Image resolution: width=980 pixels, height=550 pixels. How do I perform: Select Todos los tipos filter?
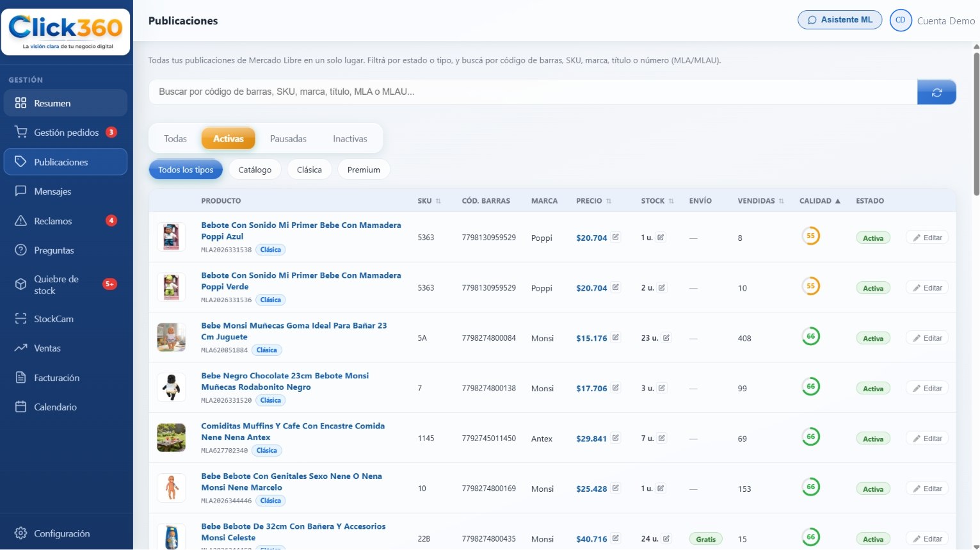(x=186, y=170)
